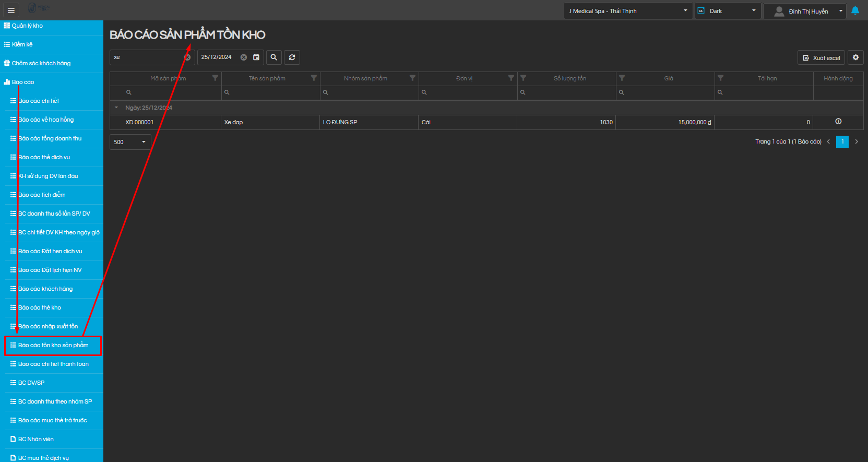Open Báo cáo thẻ kho menu item

click(40, 307)
